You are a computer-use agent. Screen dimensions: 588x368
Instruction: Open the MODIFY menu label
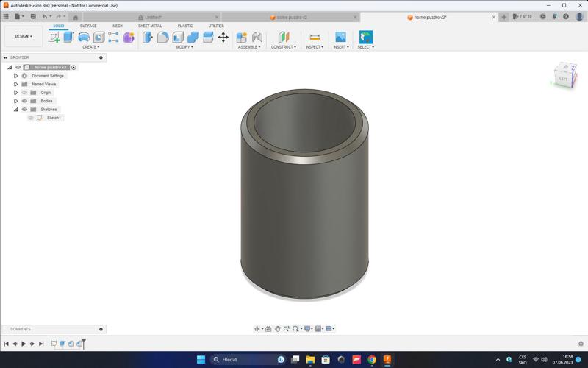pyautogui.click(x=184, y=47)
